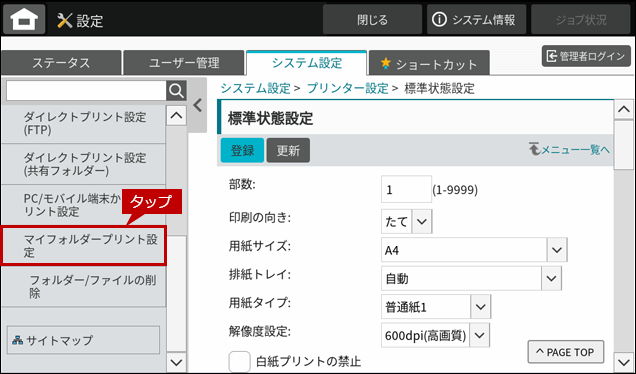The image size is (636, 374).
Task: Switch to ユーザー管理 tab
Action: pos(184,63)
